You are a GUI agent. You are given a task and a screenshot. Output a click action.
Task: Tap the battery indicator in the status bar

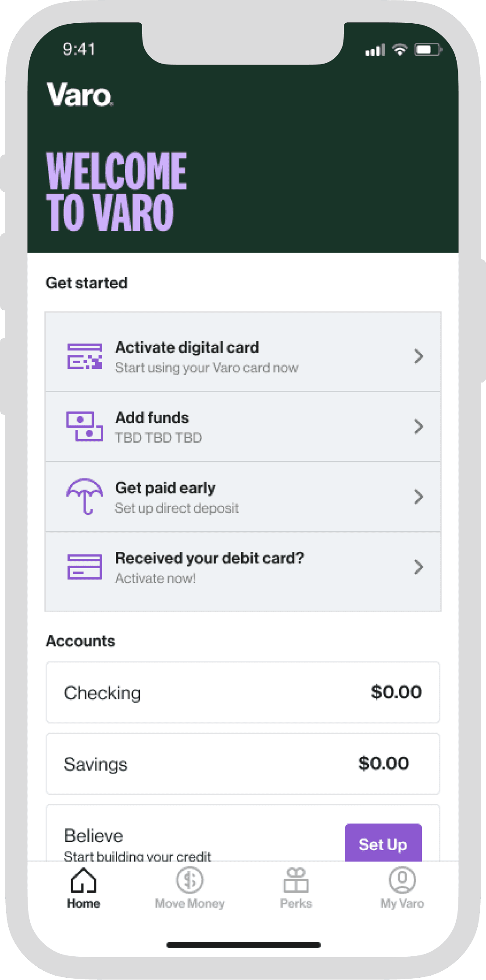(429, 50)
